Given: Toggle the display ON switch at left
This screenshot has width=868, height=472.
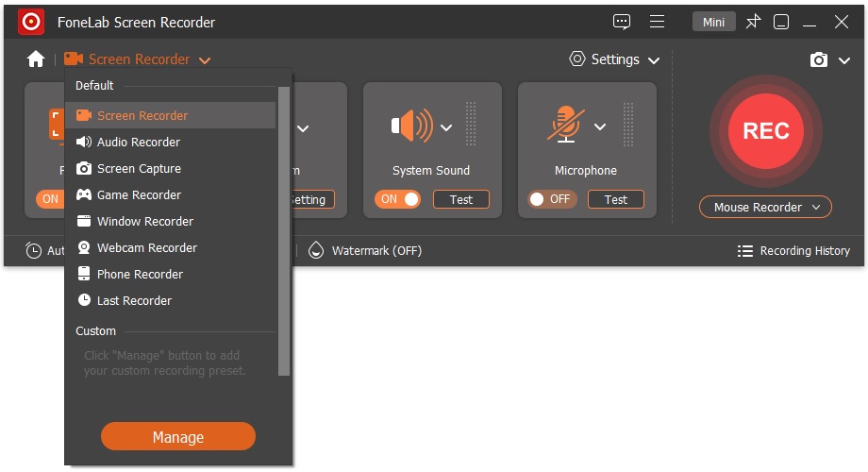Looking at the screenshot, I should (50, 199).
